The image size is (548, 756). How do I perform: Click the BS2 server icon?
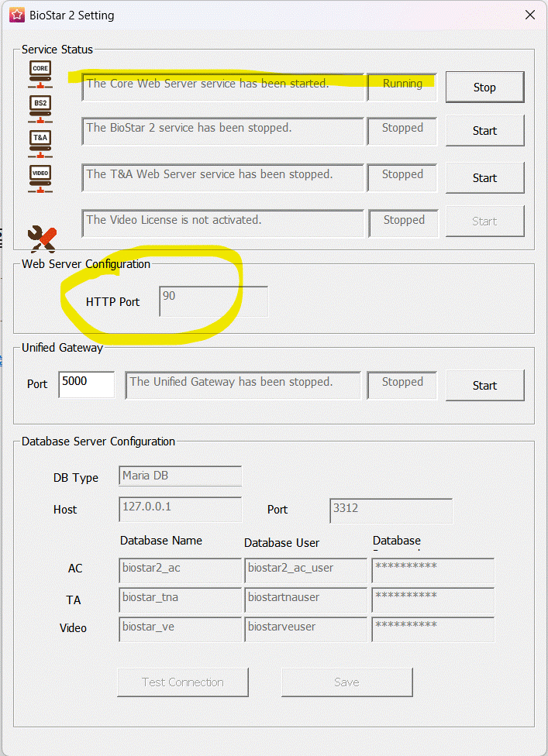(40, 109)
